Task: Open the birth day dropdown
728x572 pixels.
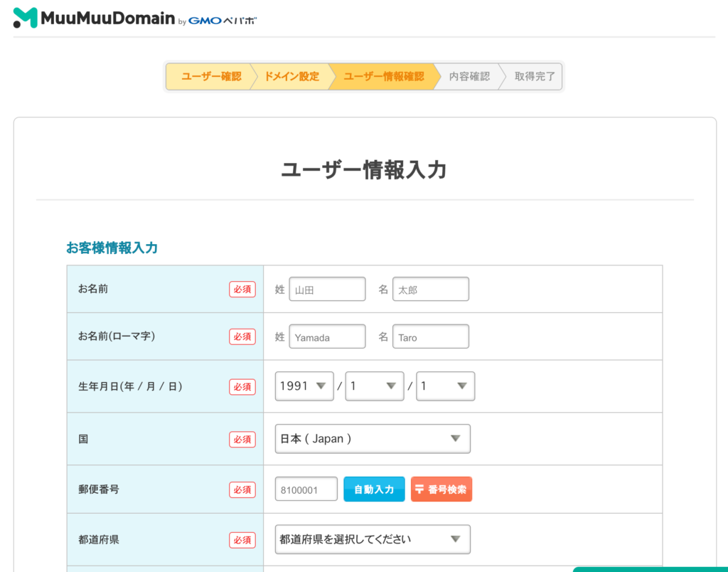Action: 445,386
